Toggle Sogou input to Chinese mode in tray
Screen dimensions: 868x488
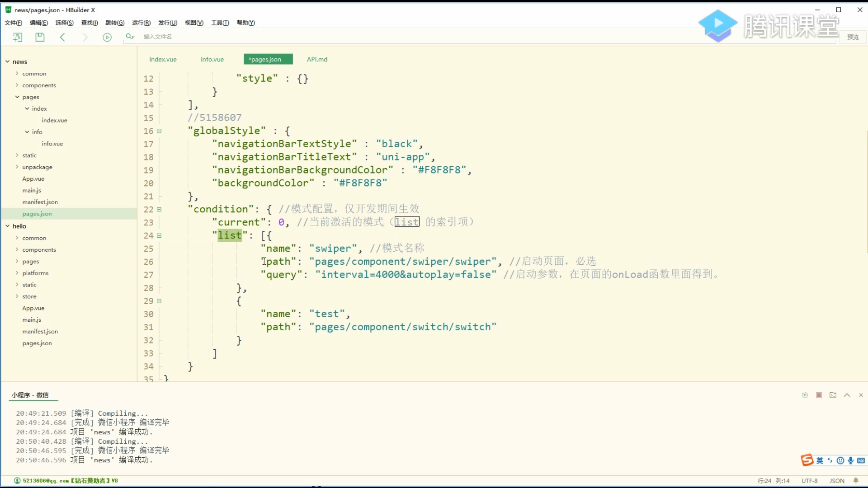pos(820,460)
